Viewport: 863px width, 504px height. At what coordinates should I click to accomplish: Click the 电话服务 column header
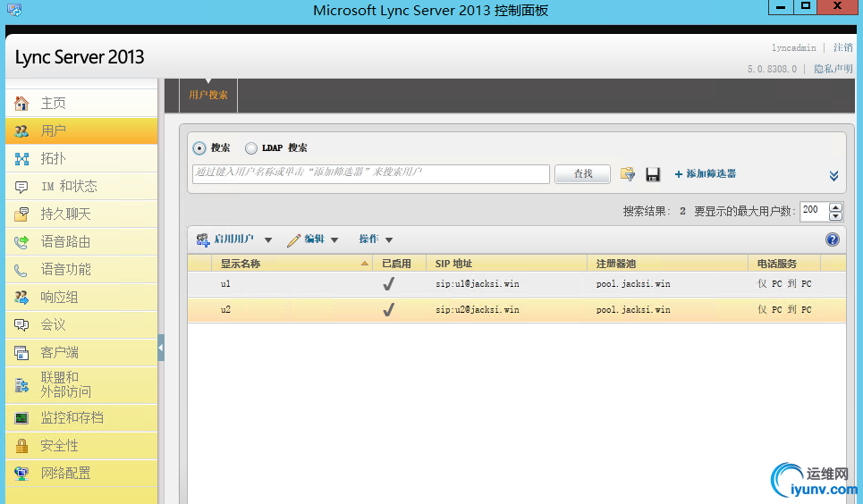tap(784, 264)
